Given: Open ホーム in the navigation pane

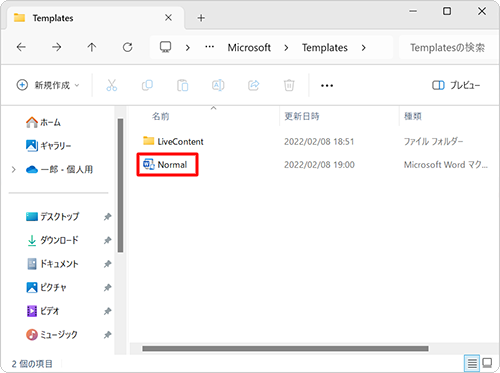Looking at the screenshot, I should (43, 122).
